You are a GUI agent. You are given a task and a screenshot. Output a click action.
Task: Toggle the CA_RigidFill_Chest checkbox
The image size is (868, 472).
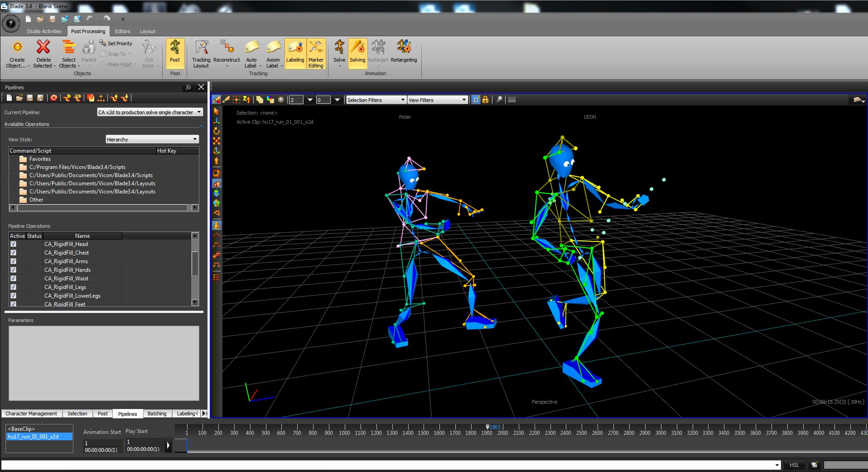click(x=14, y=253)
